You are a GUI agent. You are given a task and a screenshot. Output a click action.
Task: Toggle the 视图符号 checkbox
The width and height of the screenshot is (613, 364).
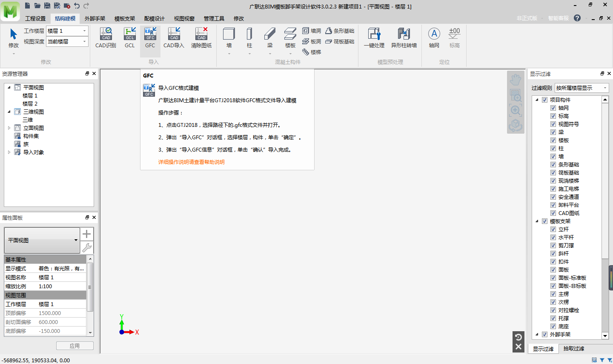[x=553, y=124]
